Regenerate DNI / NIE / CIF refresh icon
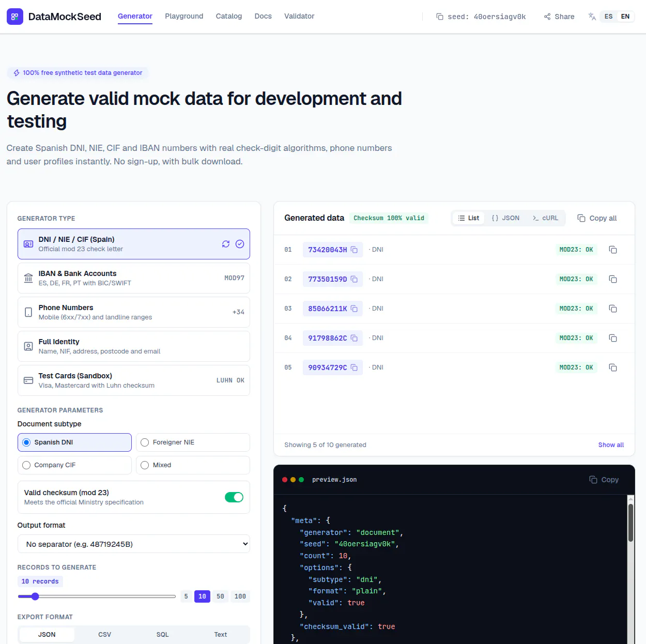The width and height of the screenshot is (646, 644). (226, 244)
